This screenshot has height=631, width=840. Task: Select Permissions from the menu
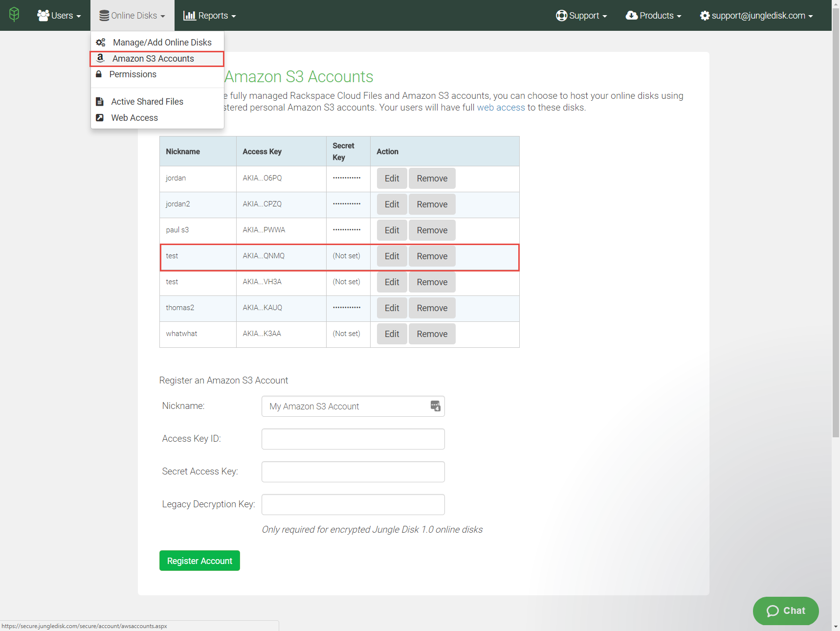coord(157,74)
